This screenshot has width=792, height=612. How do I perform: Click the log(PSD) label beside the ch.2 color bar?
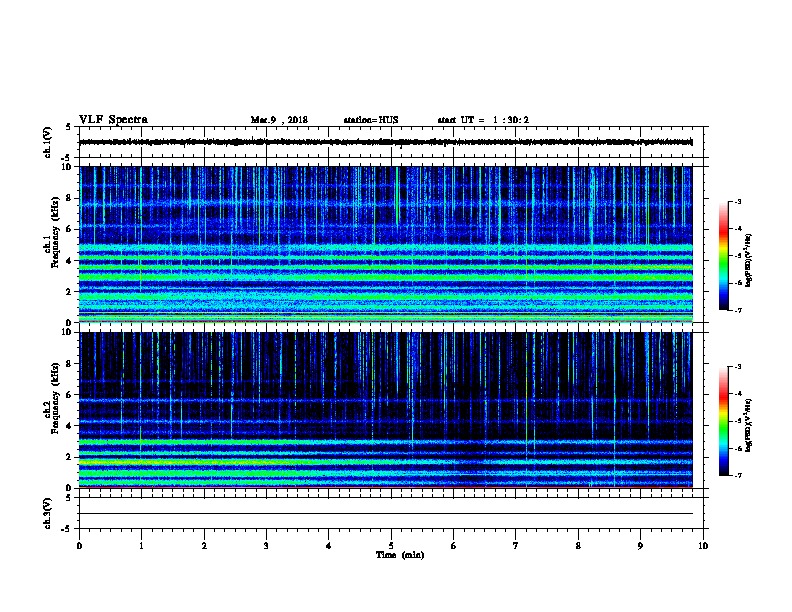tap(748, 425)
